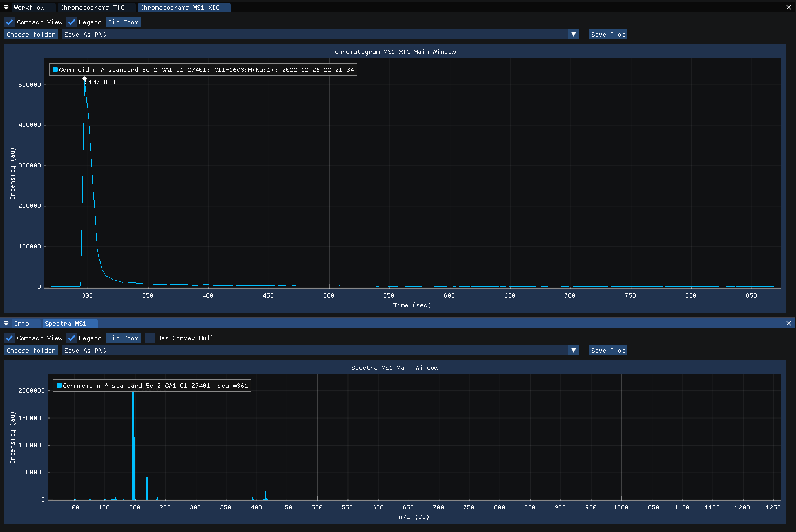
Task: Click the 514708.0 peak marker point
Action: point(85,79)
